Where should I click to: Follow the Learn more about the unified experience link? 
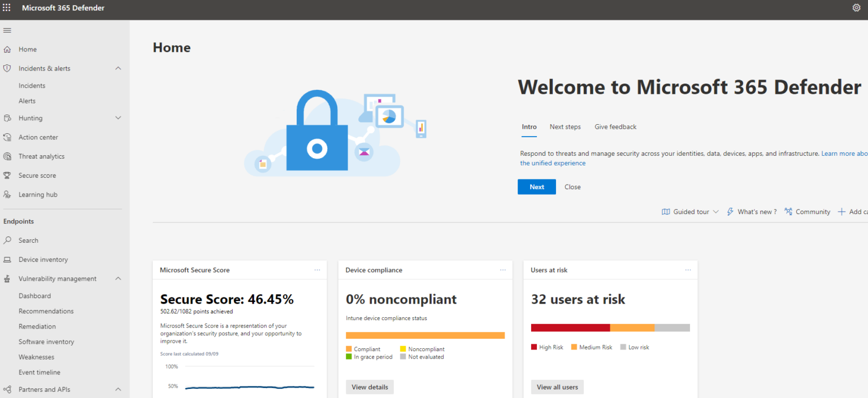click(694, 158)
